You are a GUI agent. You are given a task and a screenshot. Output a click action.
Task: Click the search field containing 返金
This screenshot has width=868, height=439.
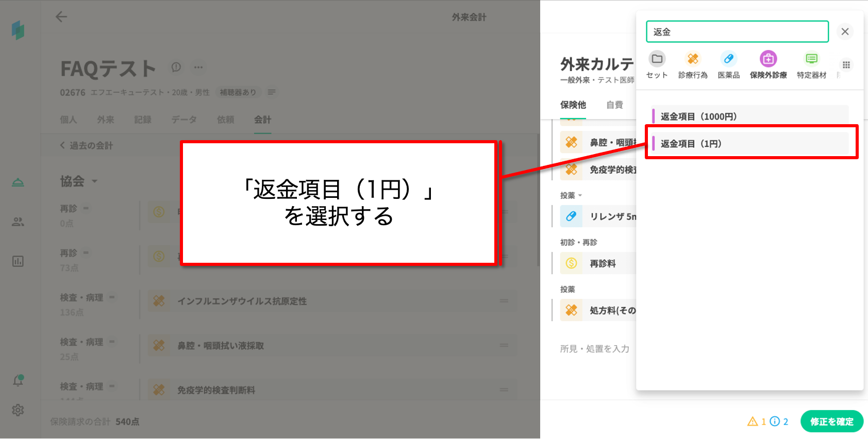(737, 31)
